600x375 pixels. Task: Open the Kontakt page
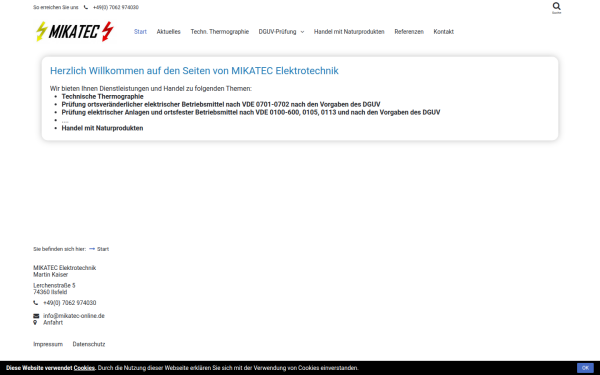pyautogui.click(x=443, y=32)
